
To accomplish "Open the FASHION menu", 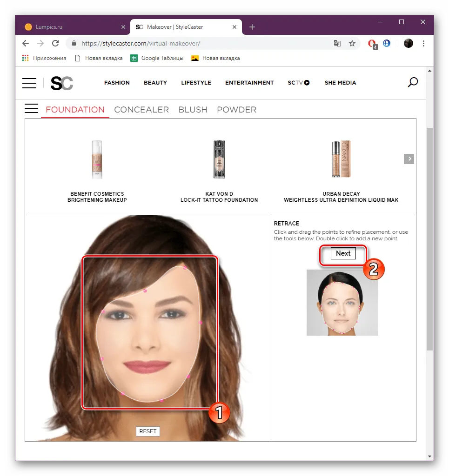I will pyautogui.click(x=117, y=83).
